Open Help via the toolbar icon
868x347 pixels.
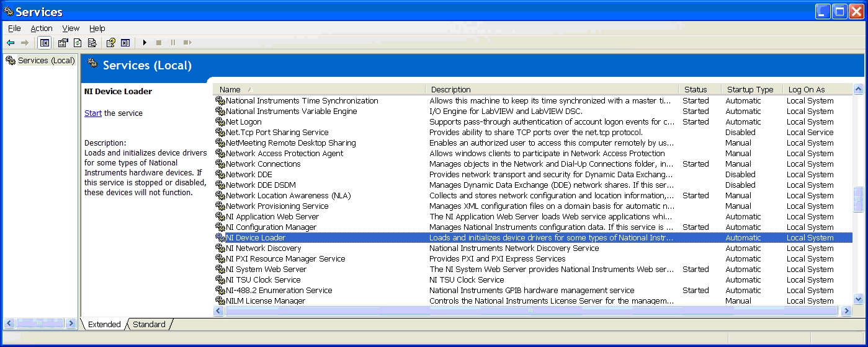tap(110, 43)
